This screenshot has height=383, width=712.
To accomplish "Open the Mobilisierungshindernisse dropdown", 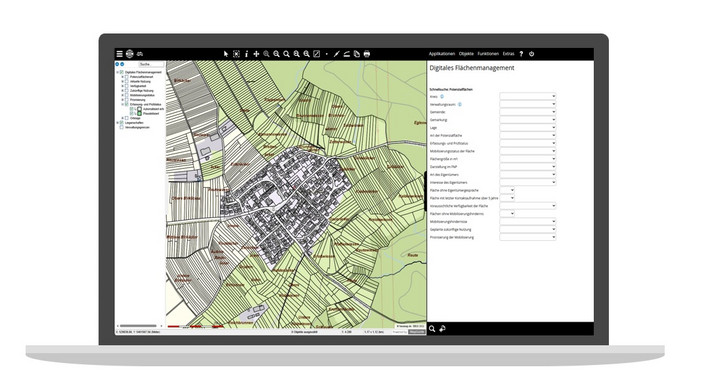I will [528, 222].
